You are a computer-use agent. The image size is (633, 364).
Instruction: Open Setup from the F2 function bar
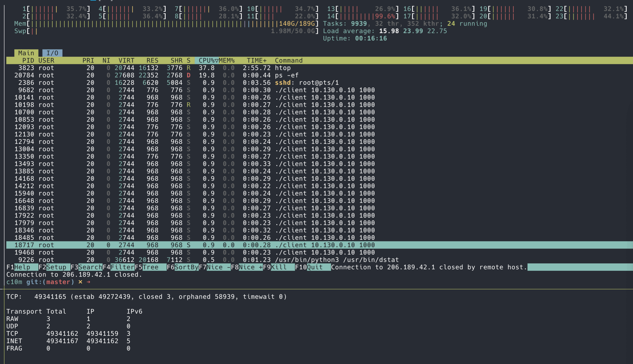(x=54, y=267)
